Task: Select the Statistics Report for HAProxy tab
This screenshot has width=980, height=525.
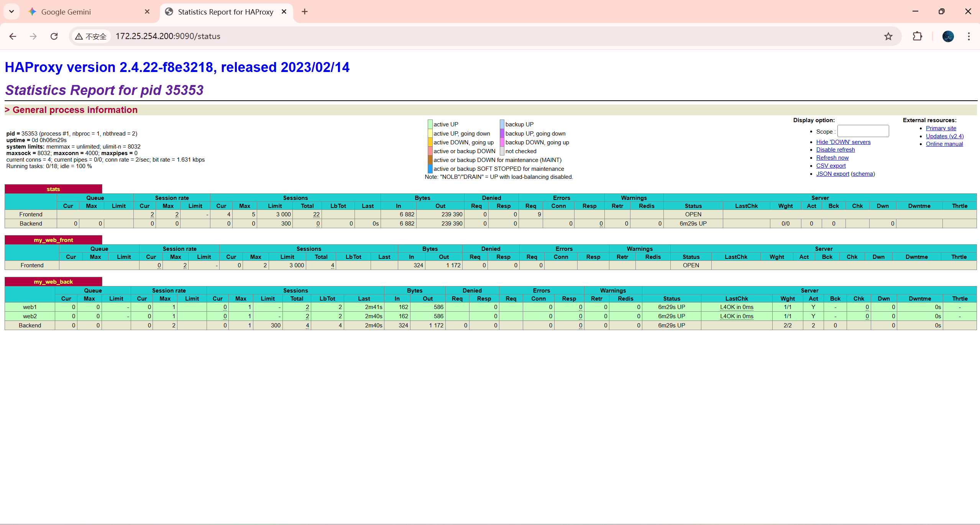Action: pos(225,12)
